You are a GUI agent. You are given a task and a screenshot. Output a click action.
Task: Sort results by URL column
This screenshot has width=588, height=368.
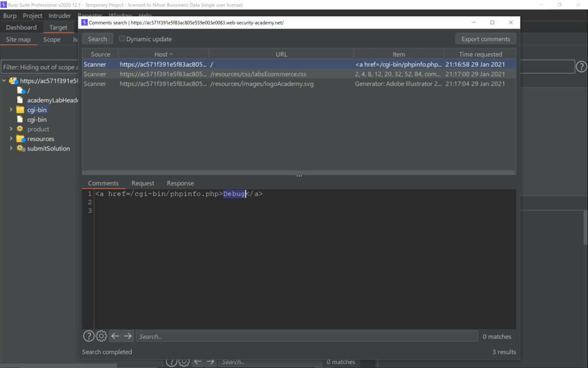(x=281, y=54)
